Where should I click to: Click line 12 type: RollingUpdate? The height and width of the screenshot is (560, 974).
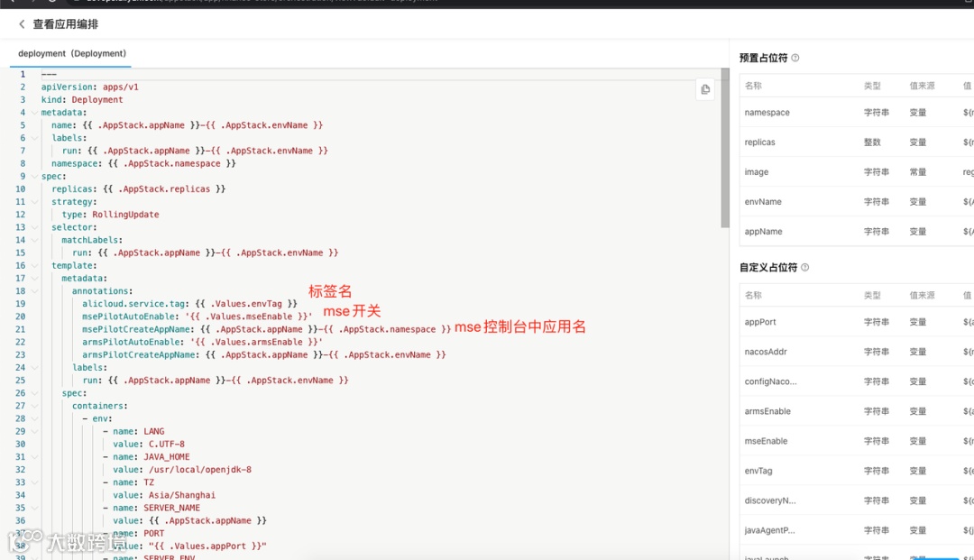(x=111, y=215)
